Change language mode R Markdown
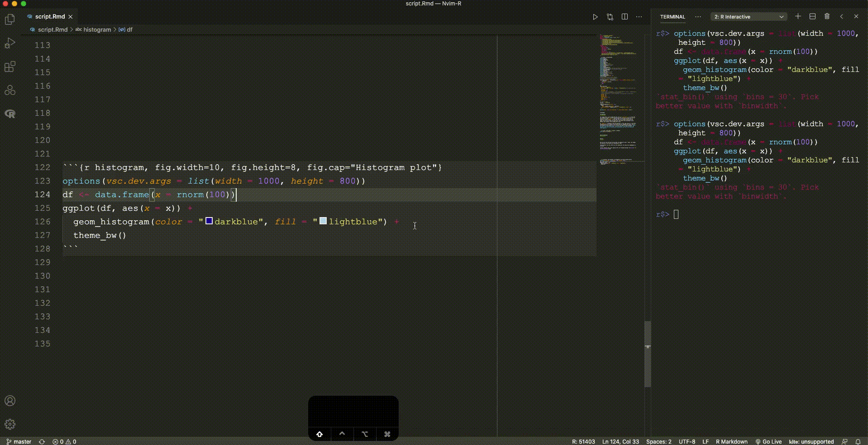The image size is (868, 445). tap(732, 441)
